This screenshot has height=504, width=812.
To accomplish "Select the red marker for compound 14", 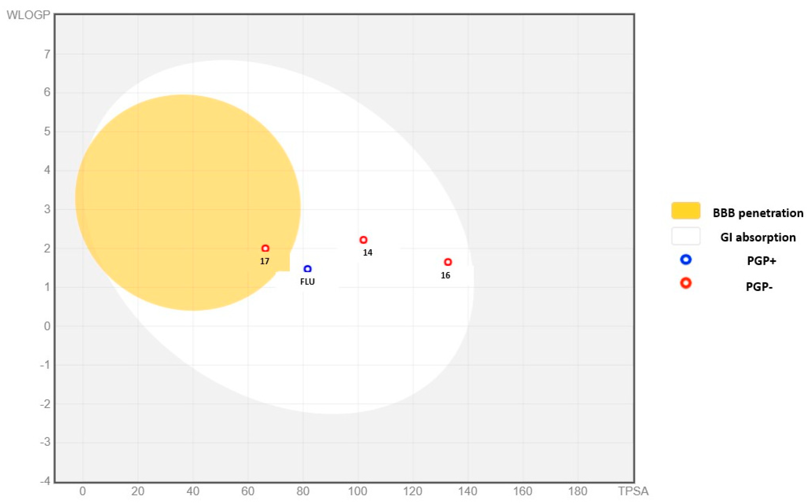I will coord(363,240).
